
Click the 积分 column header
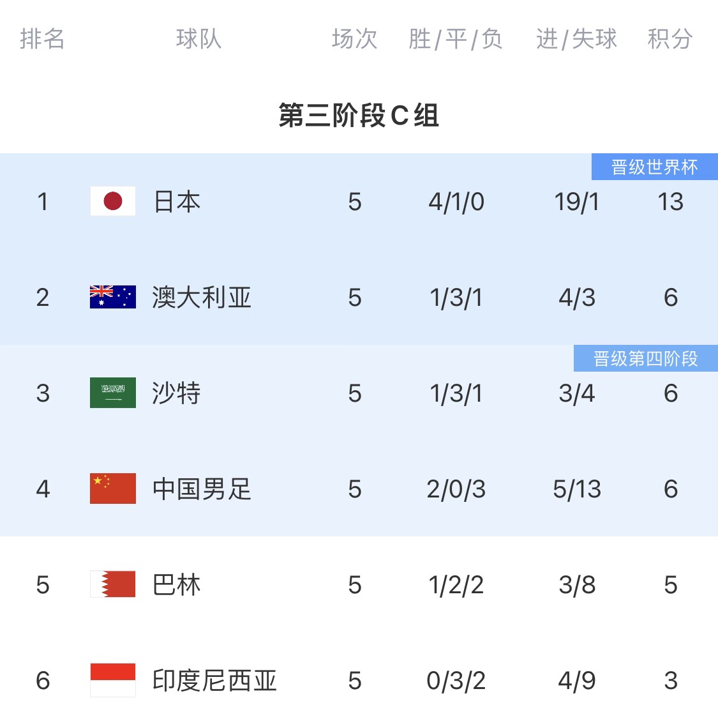coord(670,39)
